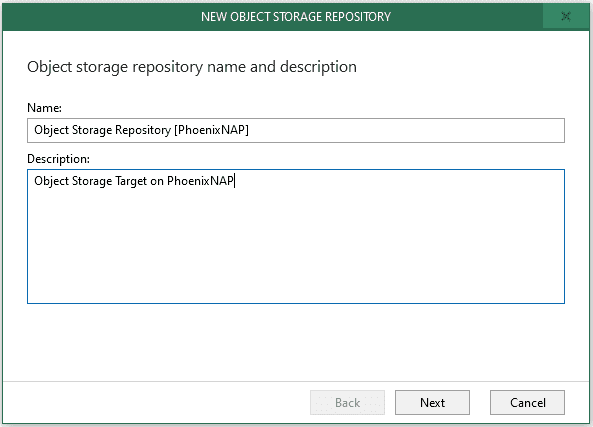Click the word Object in the Description box

[52, 181]
